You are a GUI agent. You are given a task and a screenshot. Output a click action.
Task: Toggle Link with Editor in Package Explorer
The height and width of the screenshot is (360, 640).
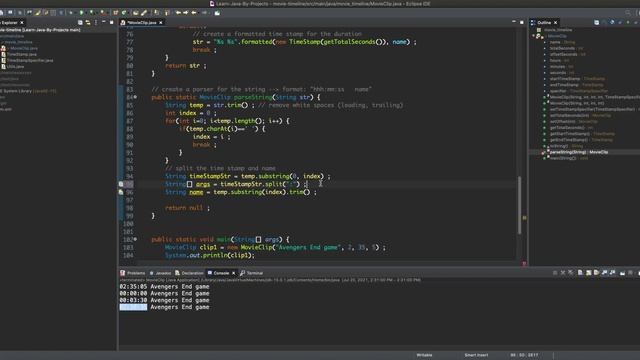pyautogui.click(x=88, y=22)
